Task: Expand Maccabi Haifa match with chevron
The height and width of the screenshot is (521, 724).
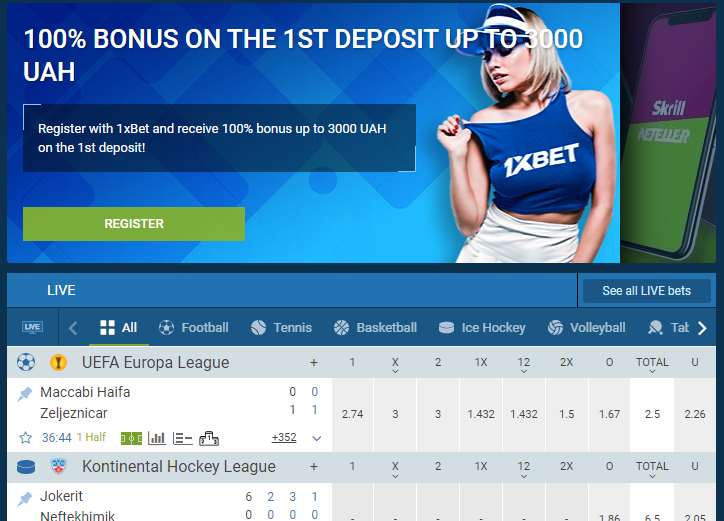Action: 316,438
